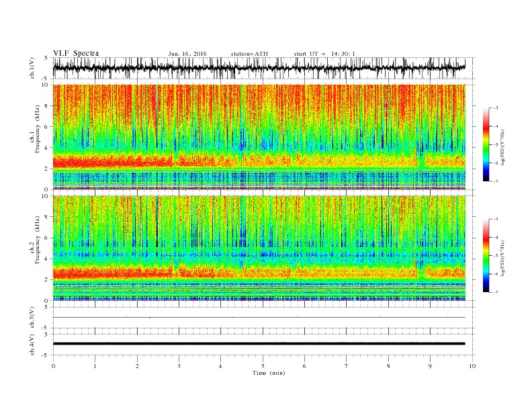
Task: Click the thin ch.3 voltage line
Action: [259, 318]
